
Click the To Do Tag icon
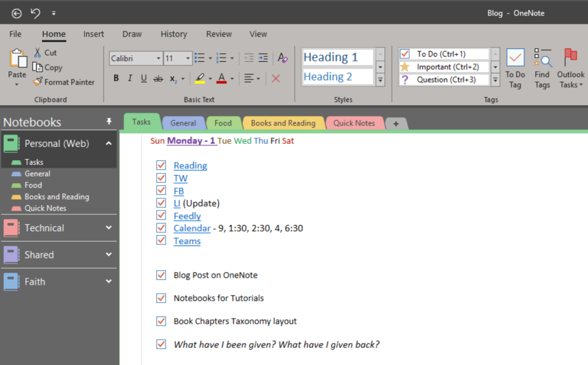pyautogui.click(x=515, y=59)
